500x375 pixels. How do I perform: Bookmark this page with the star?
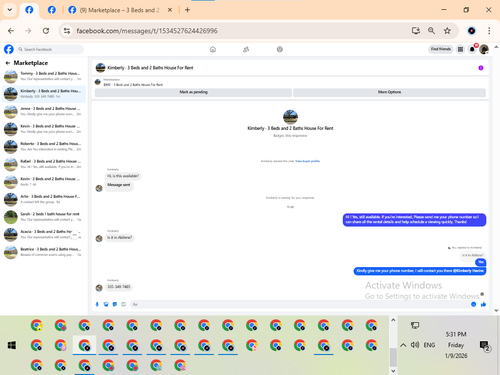[447, 31]
